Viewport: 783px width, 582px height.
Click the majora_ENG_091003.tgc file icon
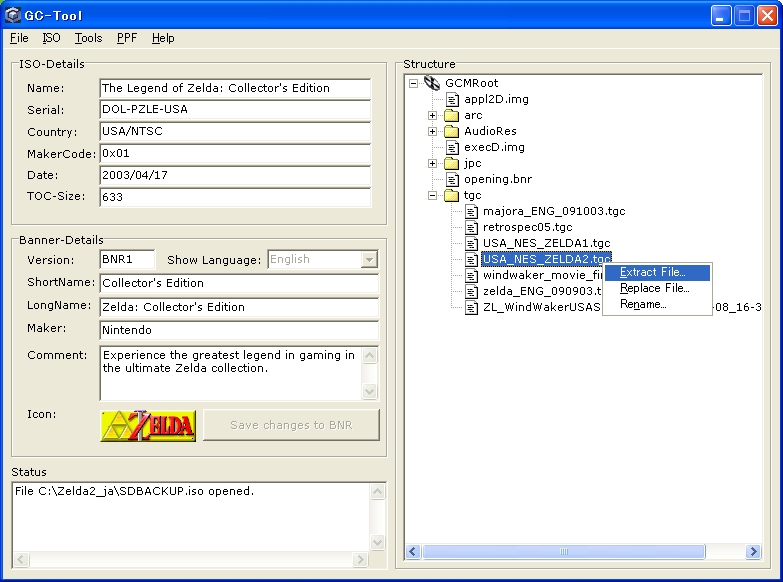click(x=471, y=211)
